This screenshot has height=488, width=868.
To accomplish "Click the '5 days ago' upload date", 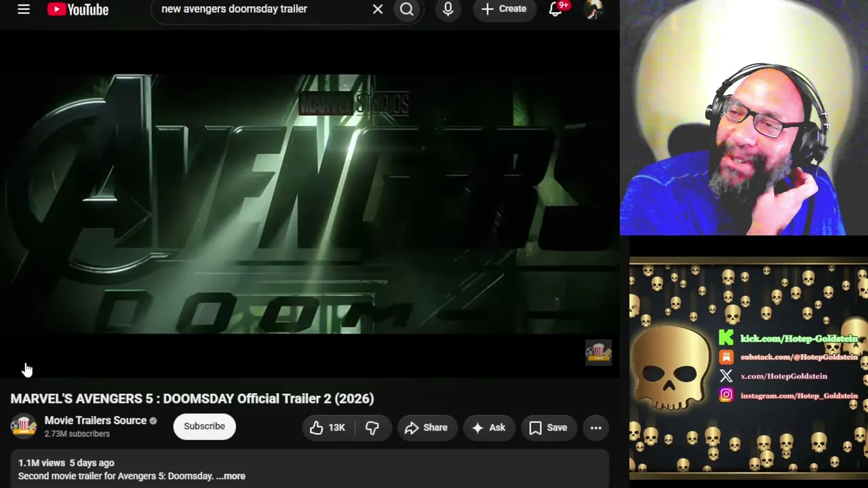I will [92, 463].
